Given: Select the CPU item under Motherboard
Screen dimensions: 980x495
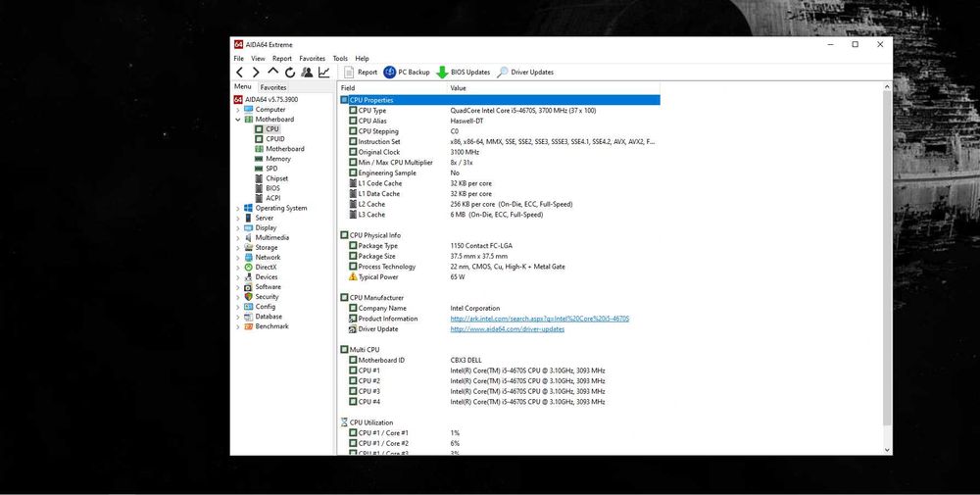Looking at the screenshot, I should pyautogui.click(x=272, y=129).
